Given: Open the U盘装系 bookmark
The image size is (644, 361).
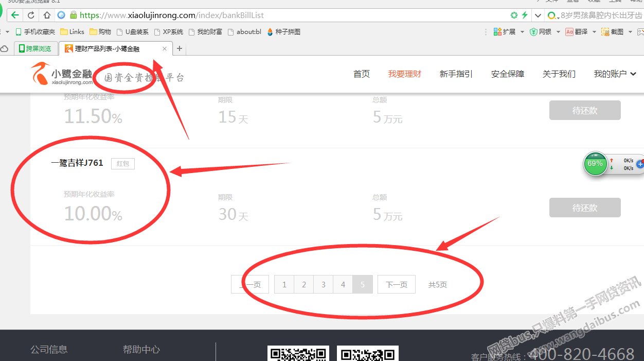Looking at the screenshot, I should pyautogui.click(x=133, y=32).
